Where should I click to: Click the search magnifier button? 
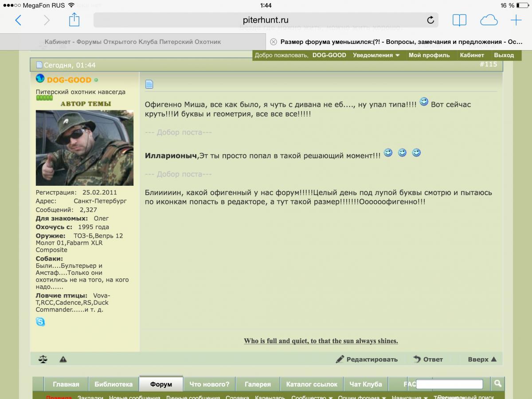[x=498, y=384]
